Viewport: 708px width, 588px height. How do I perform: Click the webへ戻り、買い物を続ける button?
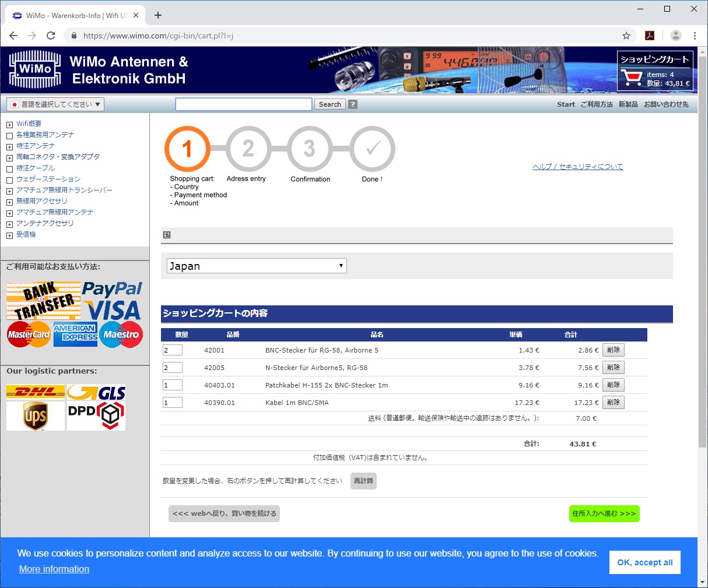[x=224, y=513]
